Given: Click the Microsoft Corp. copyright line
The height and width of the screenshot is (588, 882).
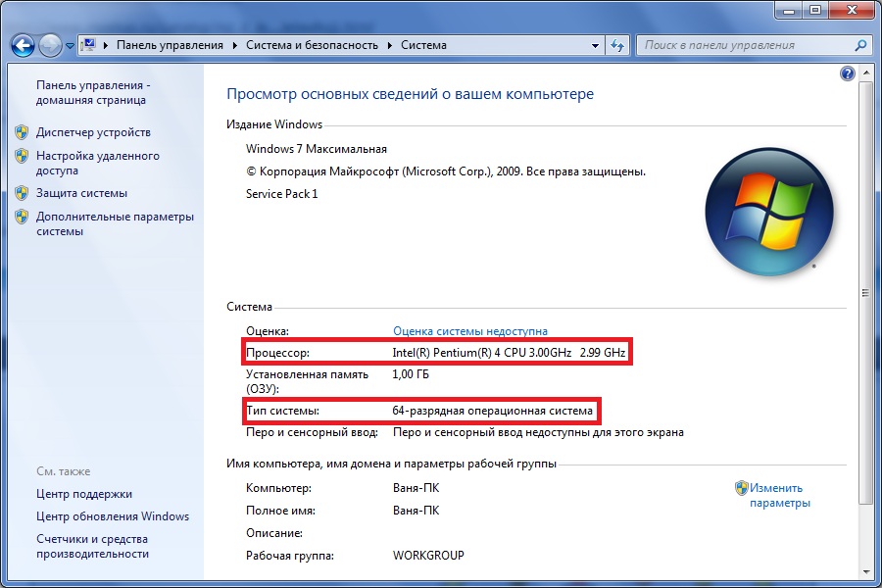Looking at the screenshot, I should pyautogui.click(x=446, y=171).
